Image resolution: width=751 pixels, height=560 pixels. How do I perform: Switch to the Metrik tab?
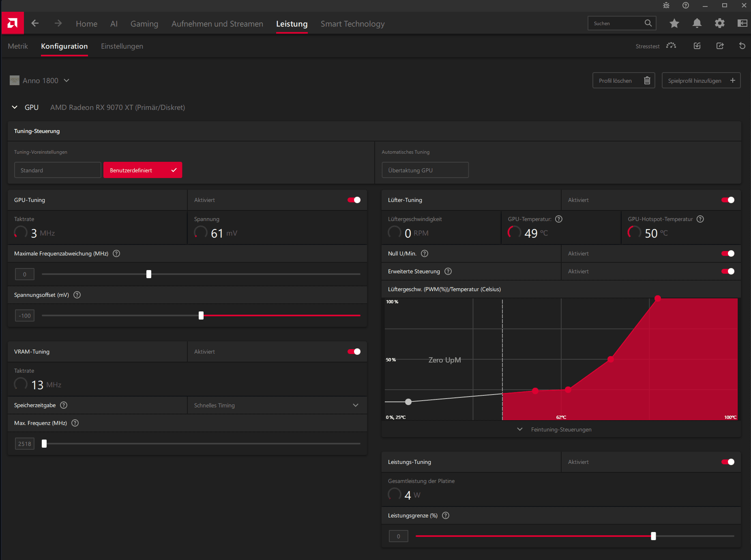pyautogui.click(x=18, y=46)
